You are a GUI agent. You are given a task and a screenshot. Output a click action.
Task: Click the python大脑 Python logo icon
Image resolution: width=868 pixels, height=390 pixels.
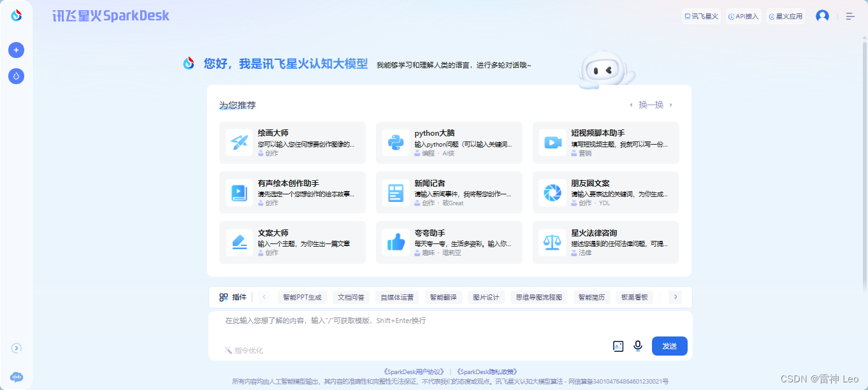click(396, 143)
